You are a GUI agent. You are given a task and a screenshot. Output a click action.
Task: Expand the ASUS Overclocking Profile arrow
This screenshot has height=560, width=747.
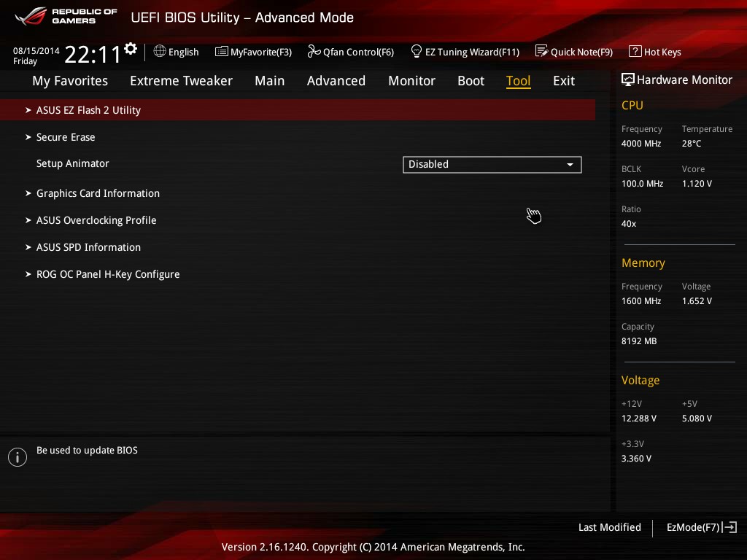(x=28, y=220)
